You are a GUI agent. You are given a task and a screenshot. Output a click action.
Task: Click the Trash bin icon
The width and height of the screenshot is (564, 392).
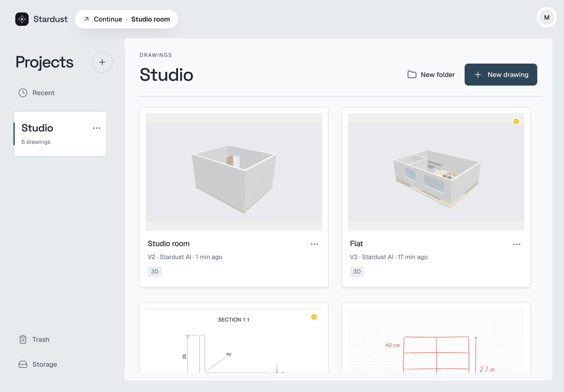[x=23, y=339]
